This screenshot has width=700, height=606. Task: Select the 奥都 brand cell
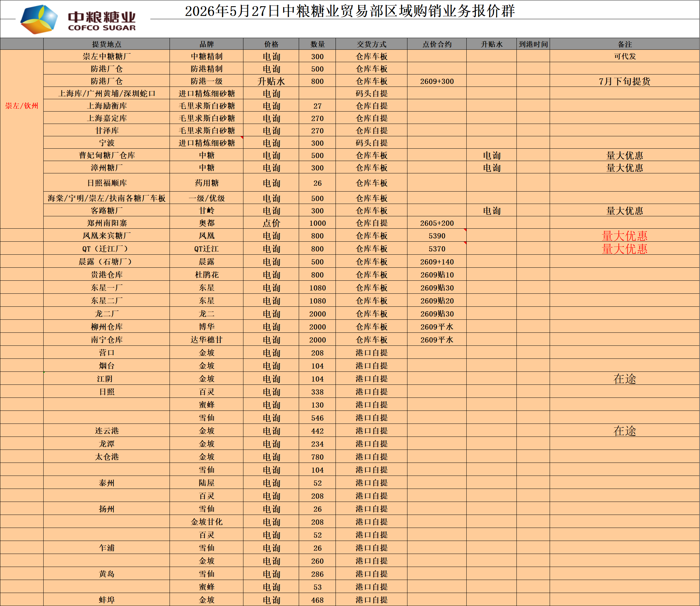[206, 223]
